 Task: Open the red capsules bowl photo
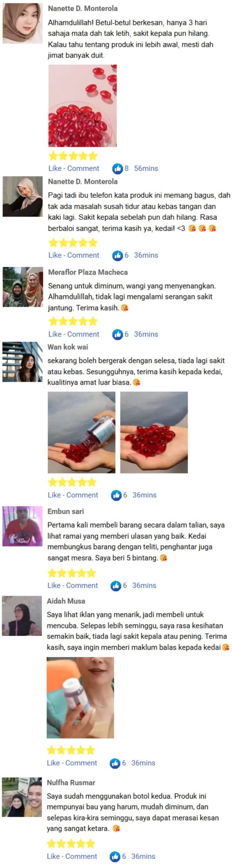point(82,106)
